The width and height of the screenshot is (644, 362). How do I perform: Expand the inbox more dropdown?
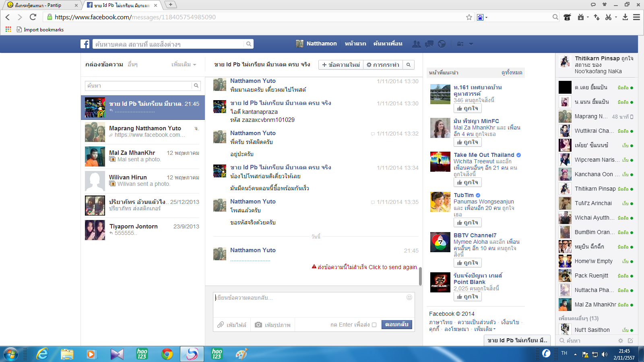(184, 64)
